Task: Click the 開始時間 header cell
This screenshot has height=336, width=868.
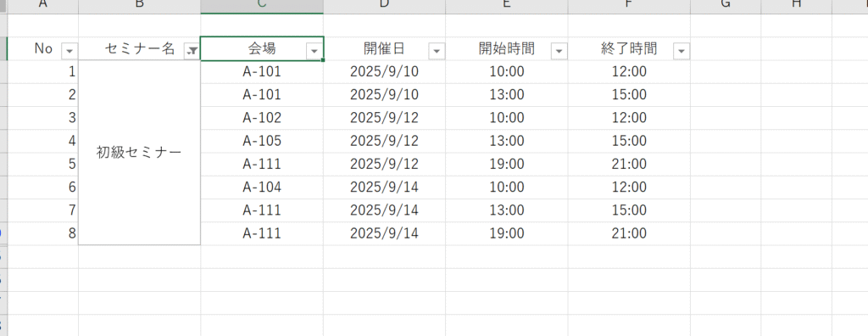Action: point(507,49)
